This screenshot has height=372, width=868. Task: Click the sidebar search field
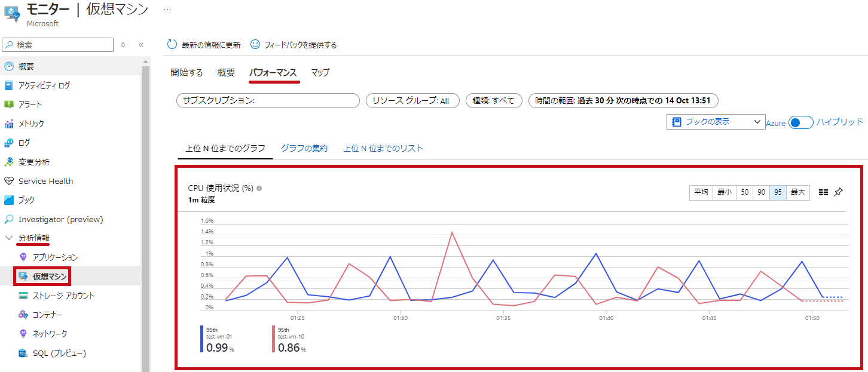point(57,45)
